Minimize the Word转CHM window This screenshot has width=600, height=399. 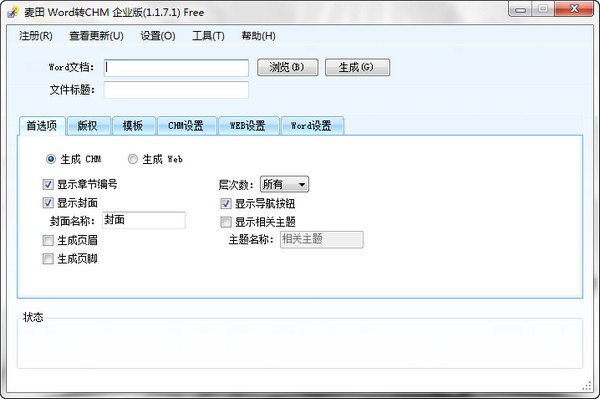520,9
